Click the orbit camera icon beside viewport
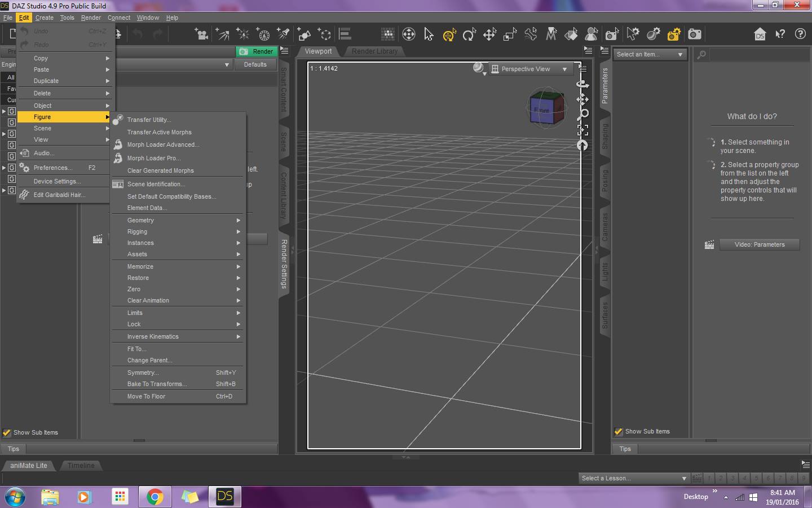 point(582,84)
